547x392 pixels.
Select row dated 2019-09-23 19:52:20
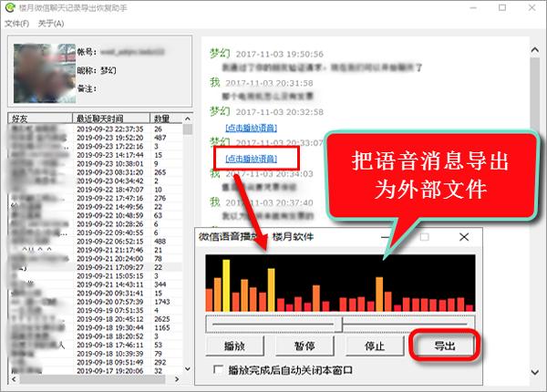pos(95,138)
